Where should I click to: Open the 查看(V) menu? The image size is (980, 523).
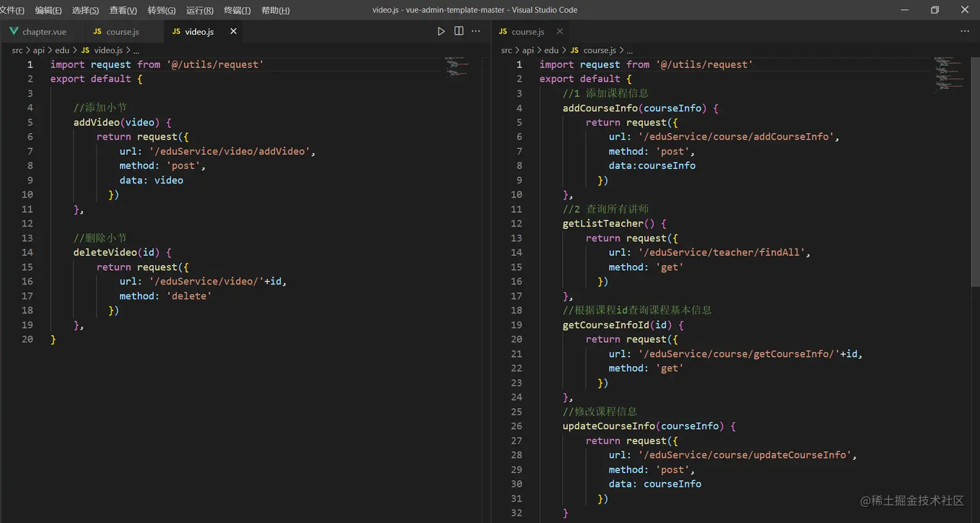(x=123, y=10)
